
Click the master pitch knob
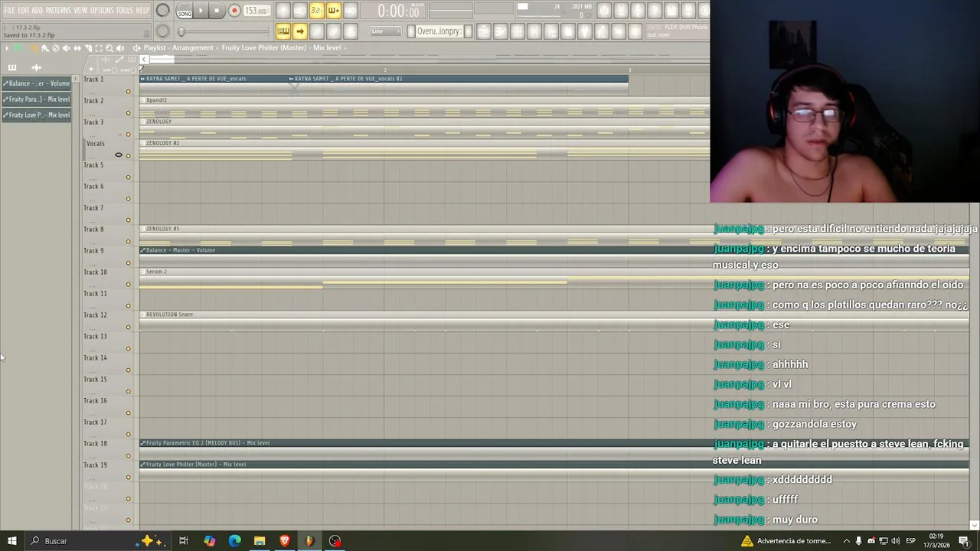[x=163, y=31]
